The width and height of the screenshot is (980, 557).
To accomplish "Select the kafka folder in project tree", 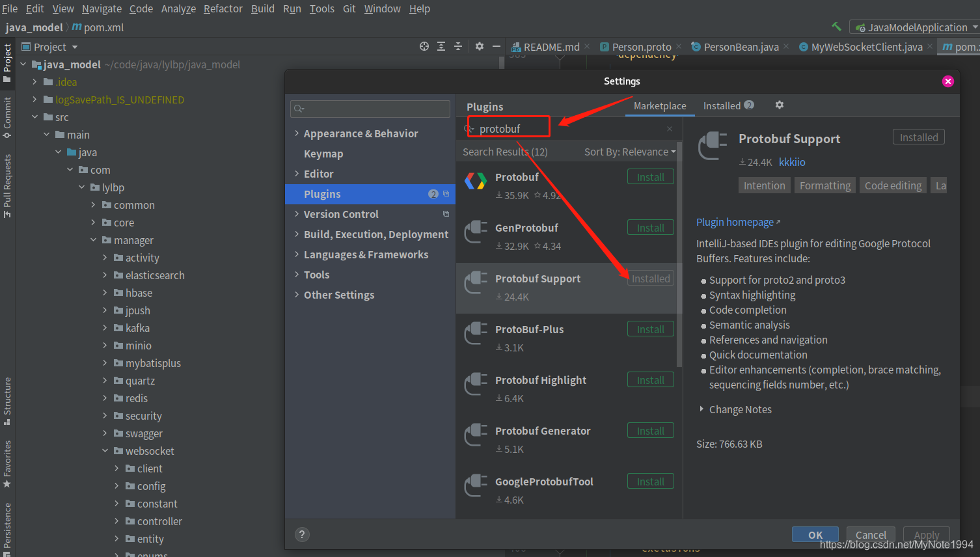I will [137, 328].
